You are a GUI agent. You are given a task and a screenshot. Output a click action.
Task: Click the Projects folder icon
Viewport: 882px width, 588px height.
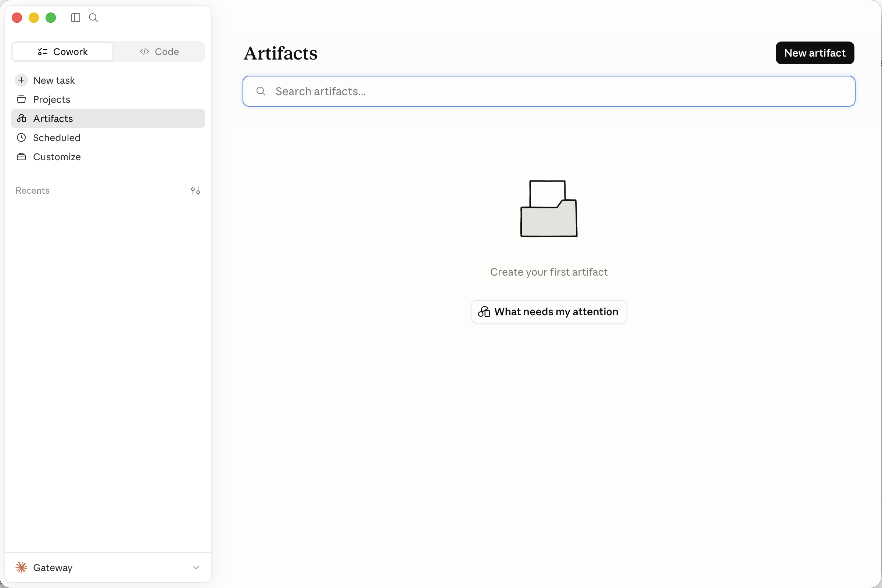coord(21,99)
